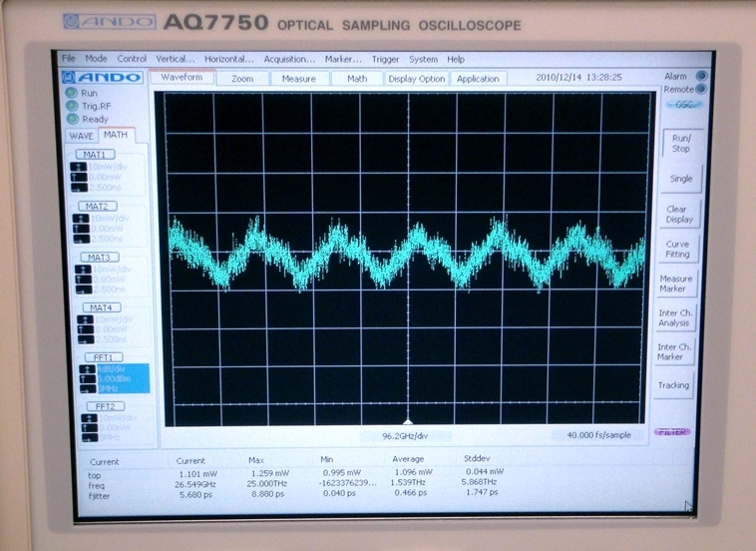Click the Clear Display button

pyautogui.click(x=679, y=215)
